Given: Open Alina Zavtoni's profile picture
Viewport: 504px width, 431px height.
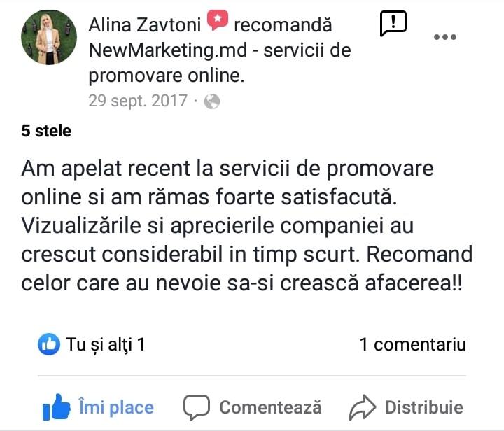Looking at the screenshot, I should pyautogui.click(x=49, y=37).
